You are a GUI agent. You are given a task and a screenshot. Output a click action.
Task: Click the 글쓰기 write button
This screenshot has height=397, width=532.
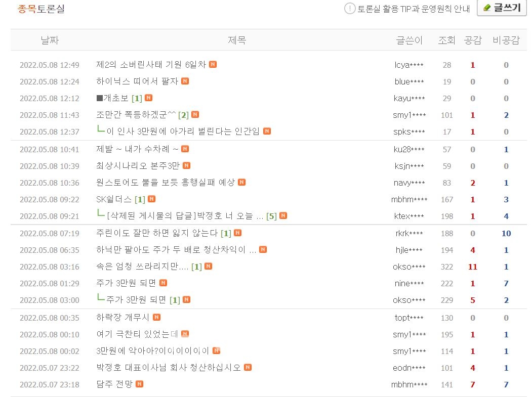[x=502, y=8]
